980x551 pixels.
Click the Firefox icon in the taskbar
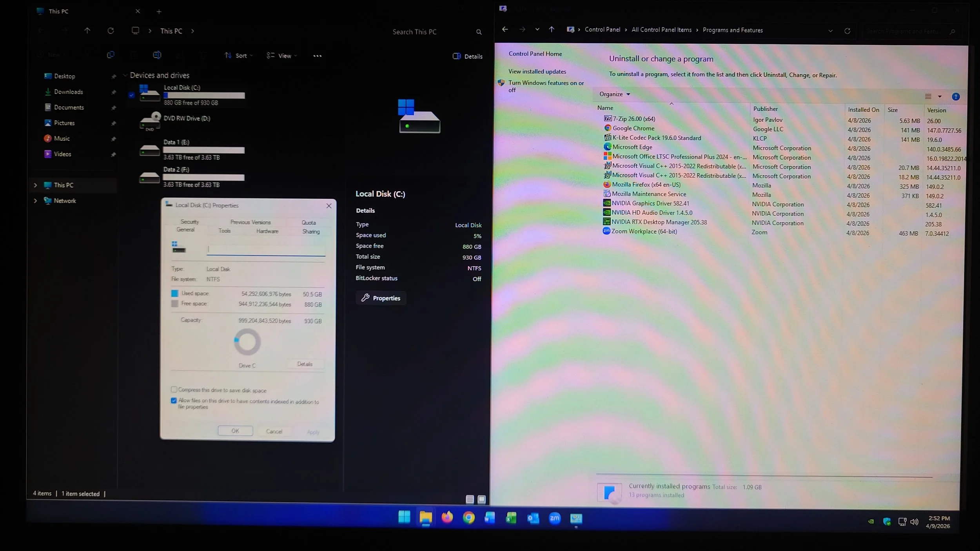click(447, 518)
